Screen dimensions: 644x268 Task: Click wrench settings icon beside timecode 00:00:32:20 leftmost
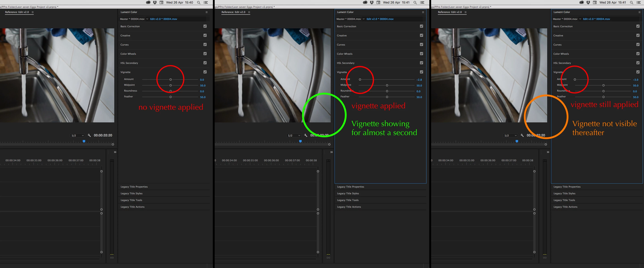pyautogui.click(x=89, y=135)
